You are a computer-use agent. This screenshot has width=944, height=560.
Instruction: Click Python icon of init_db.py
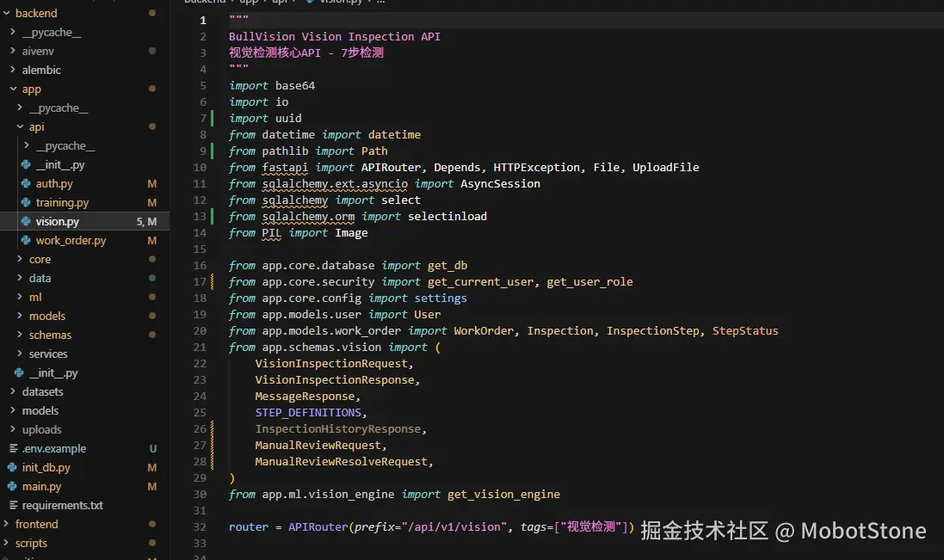12,467
